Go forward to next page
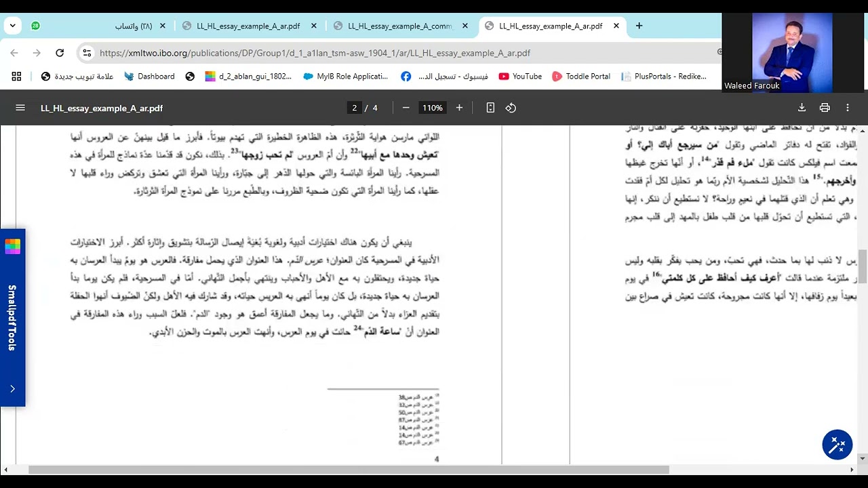868x488 pixels. tap(37, 53)
